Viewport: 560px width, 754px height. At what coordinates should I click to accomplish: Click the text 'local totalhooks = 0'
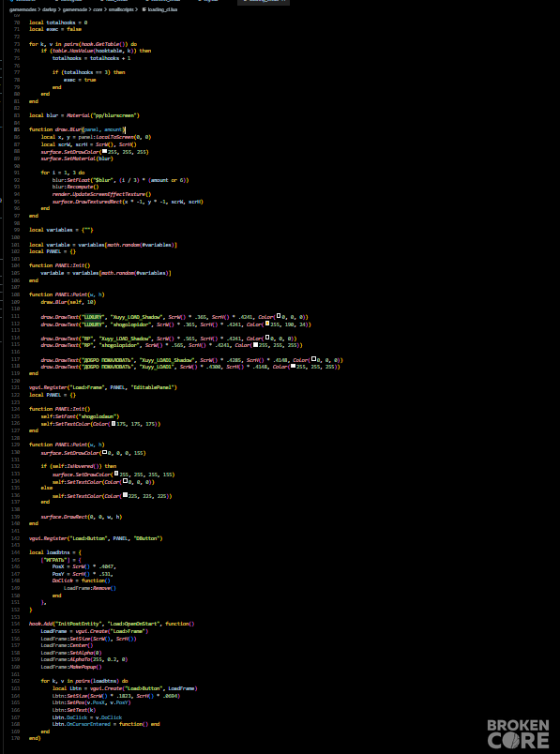click(x=58, y=23)
